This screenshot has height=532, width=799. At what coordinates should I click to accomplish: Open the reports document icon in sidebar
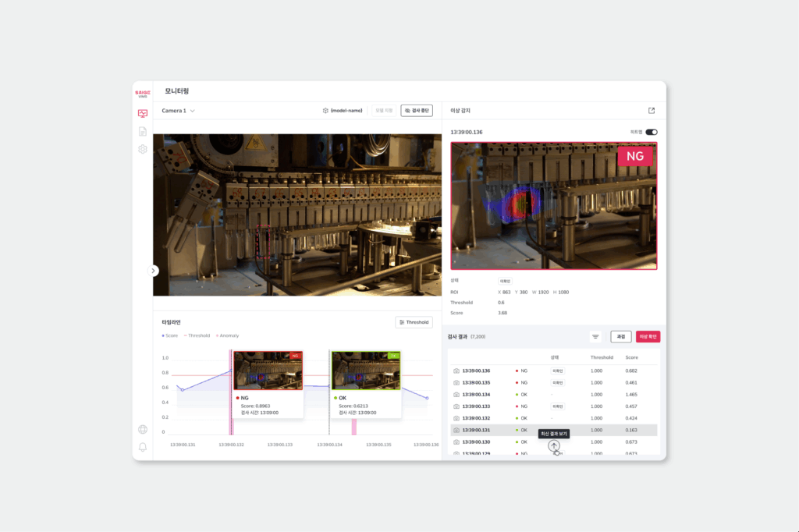pyautogui.click(x=143, y=132)
